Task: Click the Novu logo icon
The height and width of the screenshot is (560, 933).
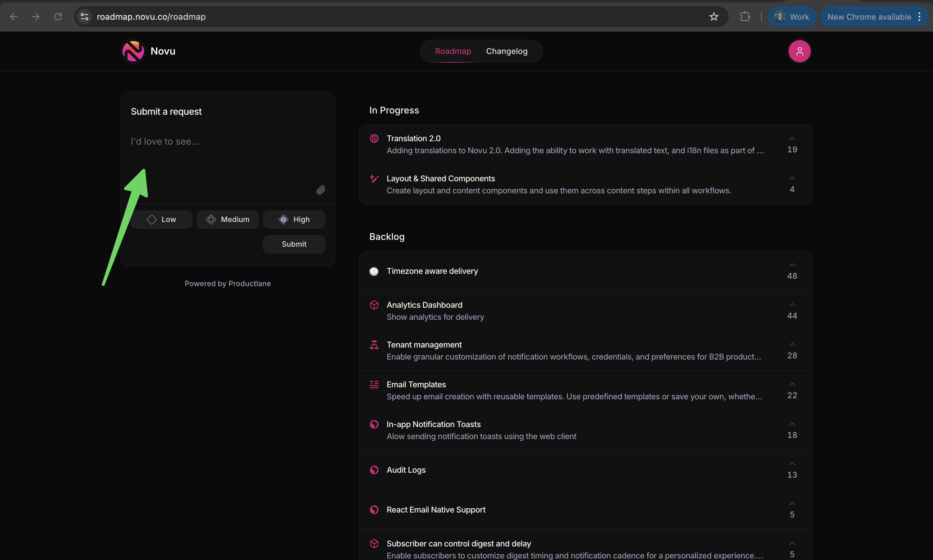Action: [x=133, y=51]
